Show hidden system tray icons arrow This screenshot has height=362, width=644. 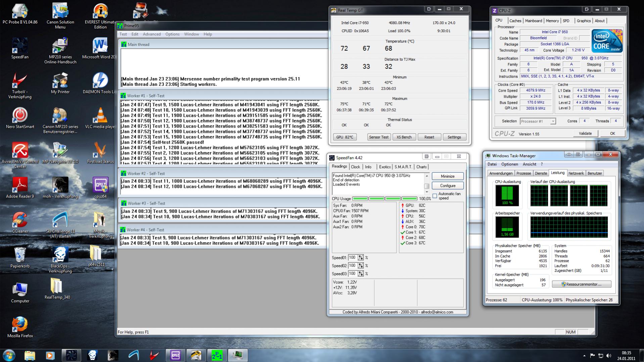click(x=584, y=356)
